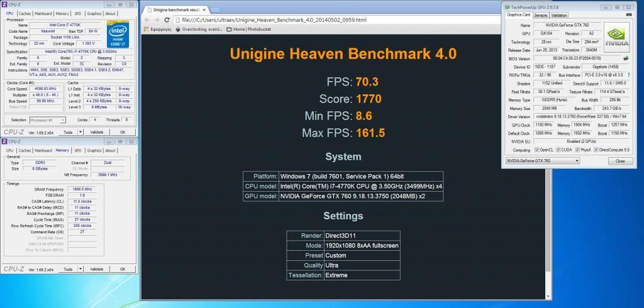Open the Processor #1 selection dropdown
Image resolution: width=644 pixels, height=308 pixels.
click(47, 120)
